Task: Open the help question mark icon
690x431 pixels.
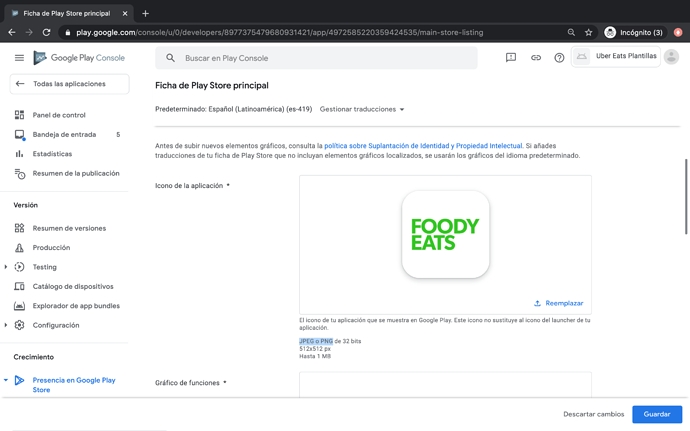Action: (559, 58)
